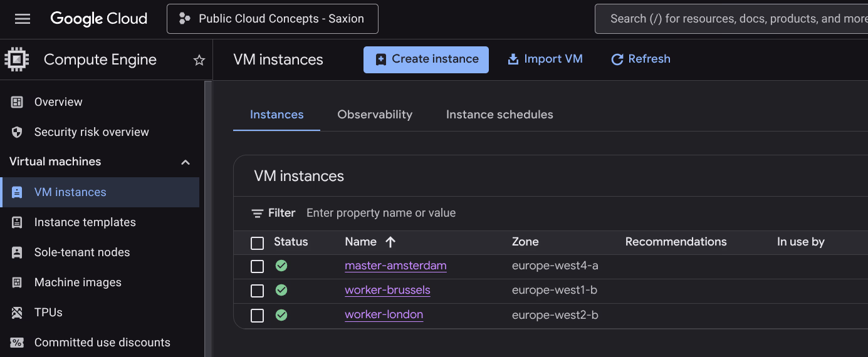Viewport: 868px width, 357px height.
Task: Switch to the Observability tab
Action: point(375,115)
